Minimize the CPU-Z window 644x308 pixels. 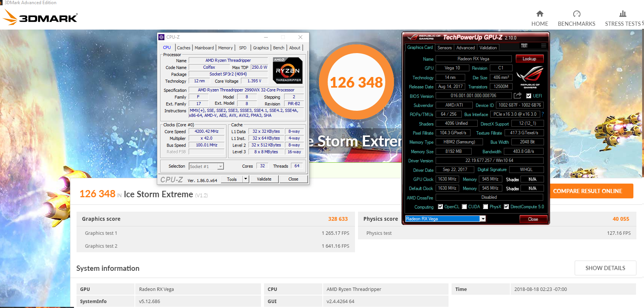point(266,37)
